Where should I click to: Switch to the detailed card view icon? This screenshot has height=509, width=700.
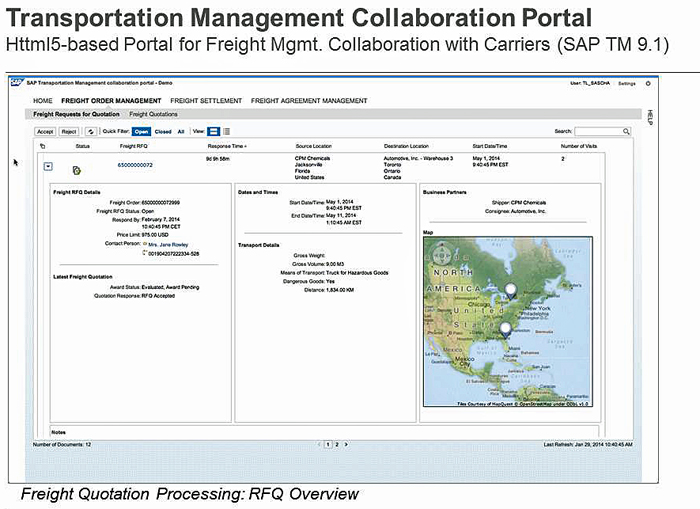[x=214, y=131]
